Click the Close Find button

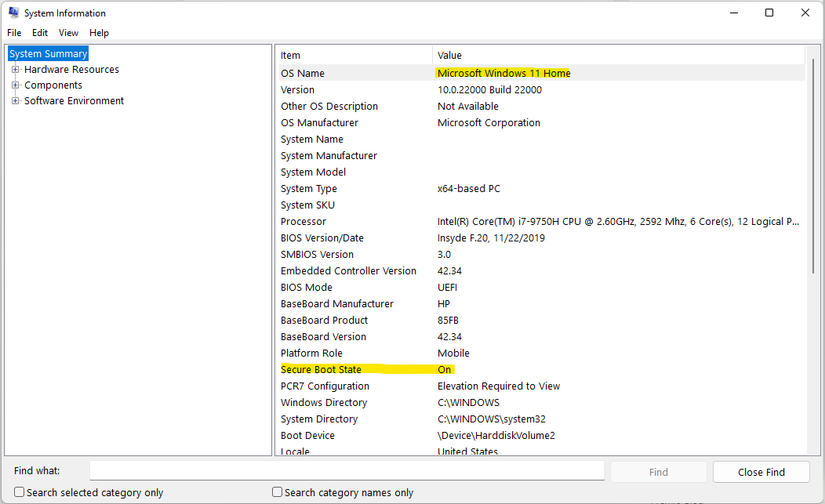[761, 472]
